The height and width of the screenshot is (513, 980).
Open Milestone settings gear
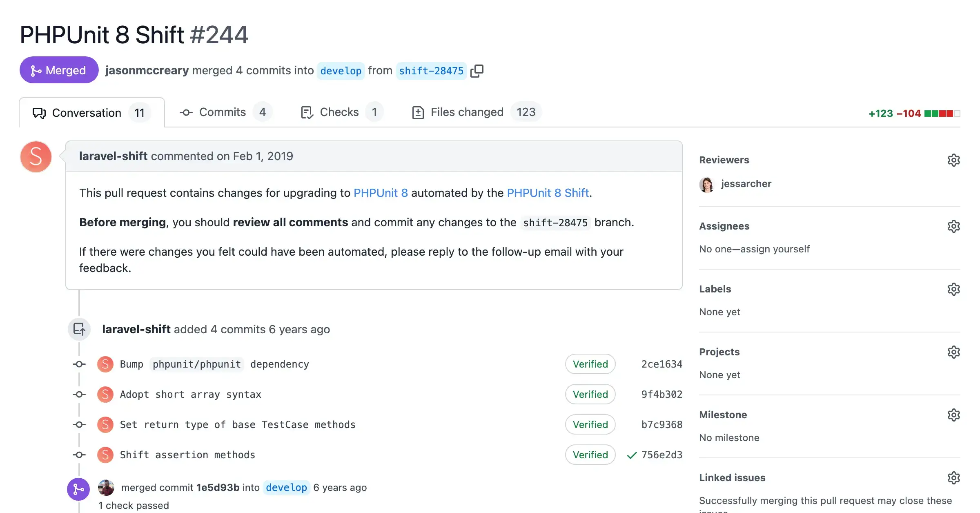coord(954,415)
